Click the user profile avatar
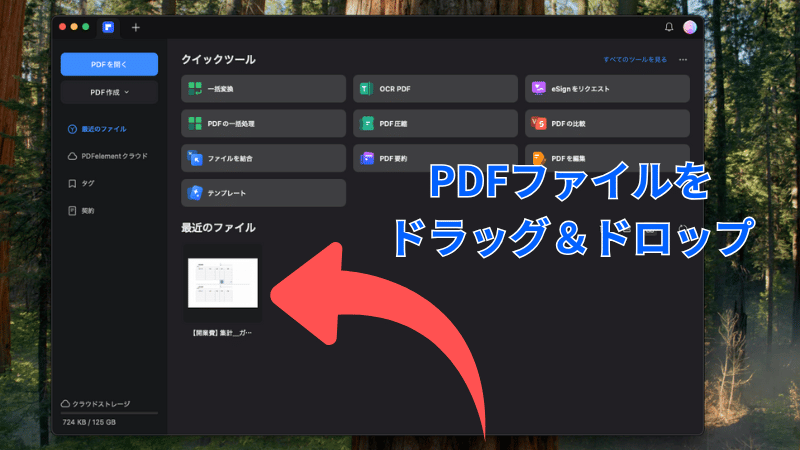800x450 pixels. point(690,27)
